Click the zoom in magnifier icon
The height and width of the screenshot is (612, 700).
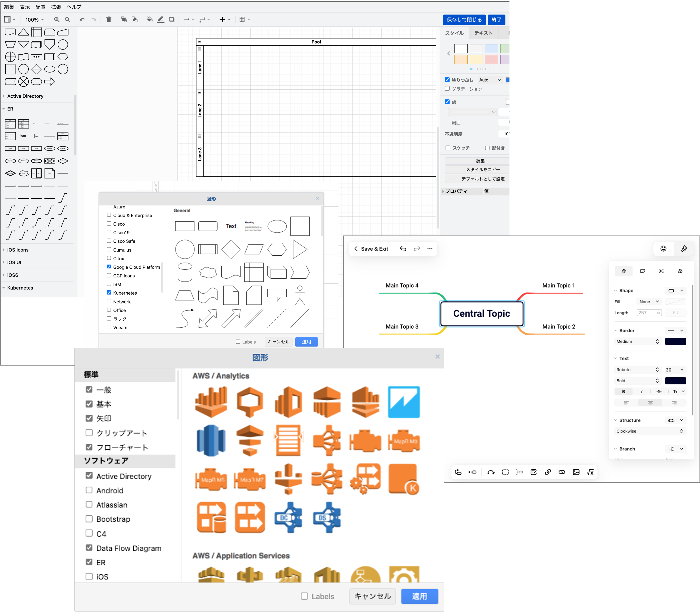point(57,20)
